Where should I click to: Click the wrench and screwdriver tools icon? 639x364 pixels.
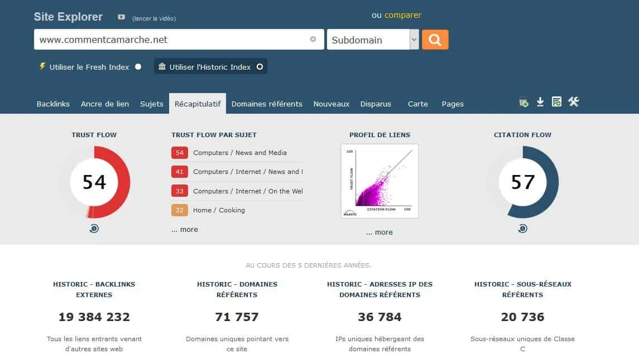(x=573, y=101)
